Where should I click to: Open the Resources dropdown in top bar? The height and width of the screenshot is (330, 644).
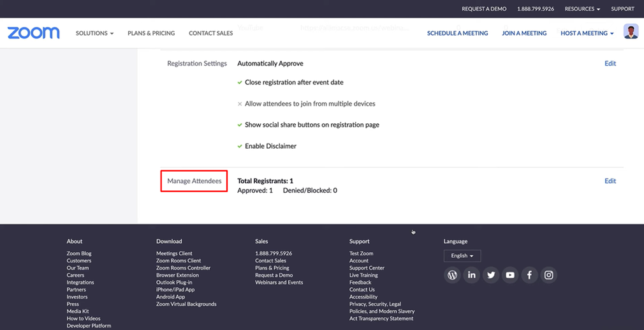pos(582,9)
